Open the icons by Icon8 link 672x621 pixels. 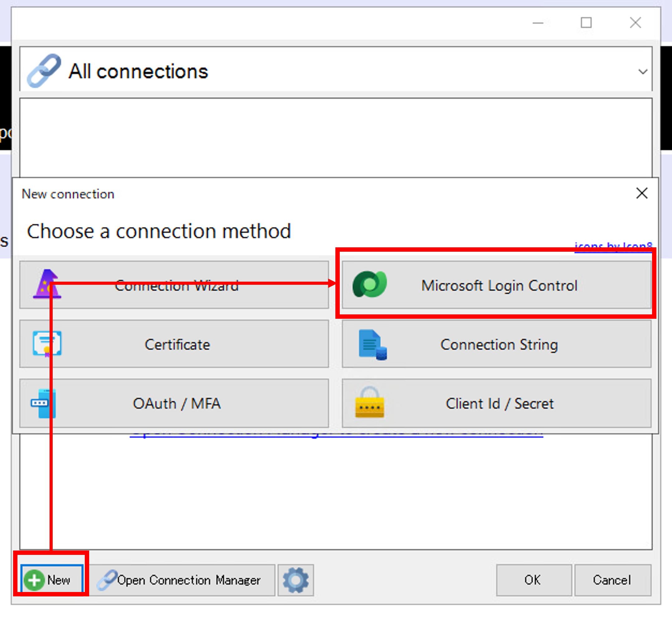point(613,247)
